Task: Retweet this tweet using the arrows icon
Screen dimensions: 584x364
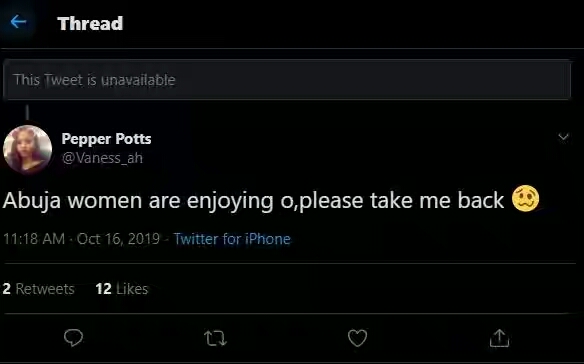Action: coord(215,338)
